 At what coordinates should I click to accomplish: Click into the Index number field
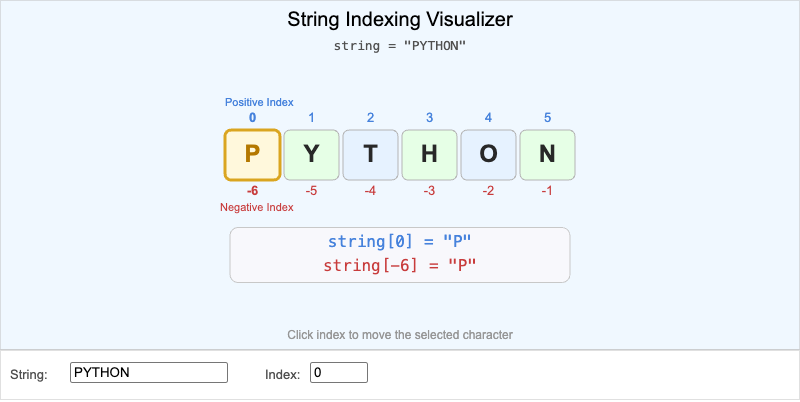339,373
